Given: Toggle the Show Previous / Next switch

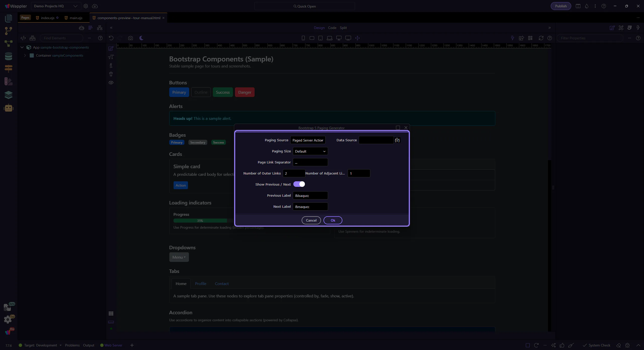Looking at the screenshot, I should click(299, 184).
